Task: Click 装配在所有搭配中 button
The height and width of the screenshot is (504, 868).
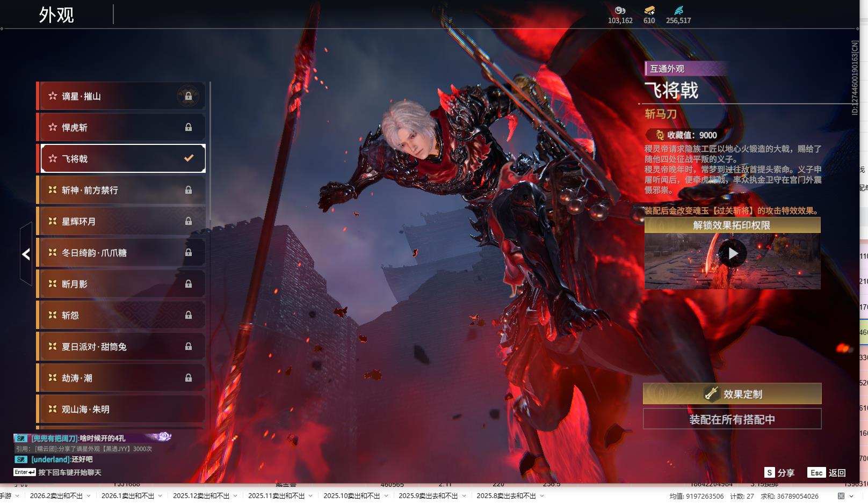Action: coord(732,419)
